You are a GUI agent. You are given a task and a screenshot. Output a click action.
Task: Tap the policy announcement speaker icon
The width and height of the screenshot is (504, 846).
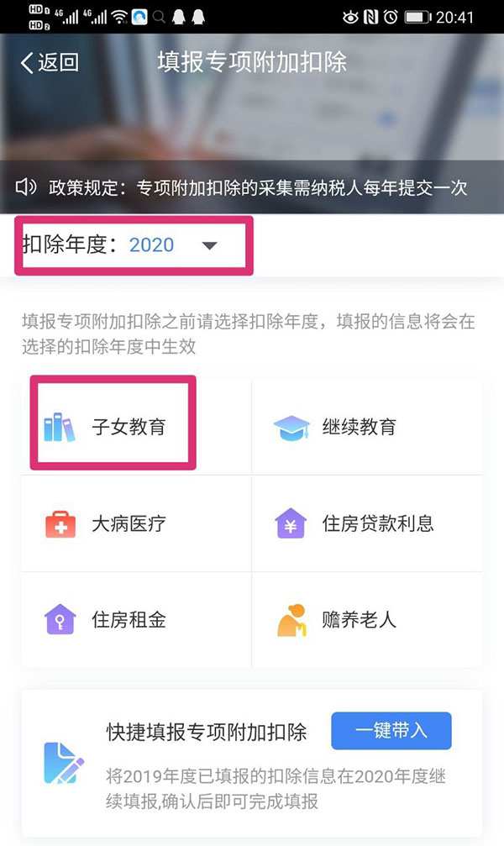click(x=26, y=187)
